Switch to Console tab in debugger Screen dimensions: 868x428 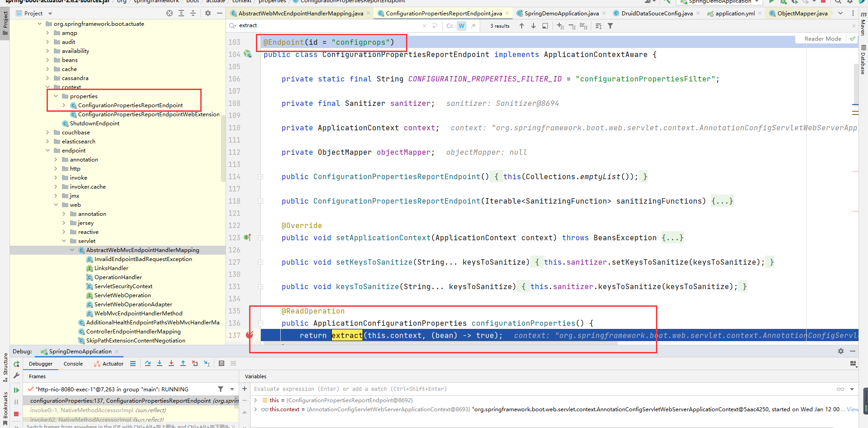click(73, 364)
